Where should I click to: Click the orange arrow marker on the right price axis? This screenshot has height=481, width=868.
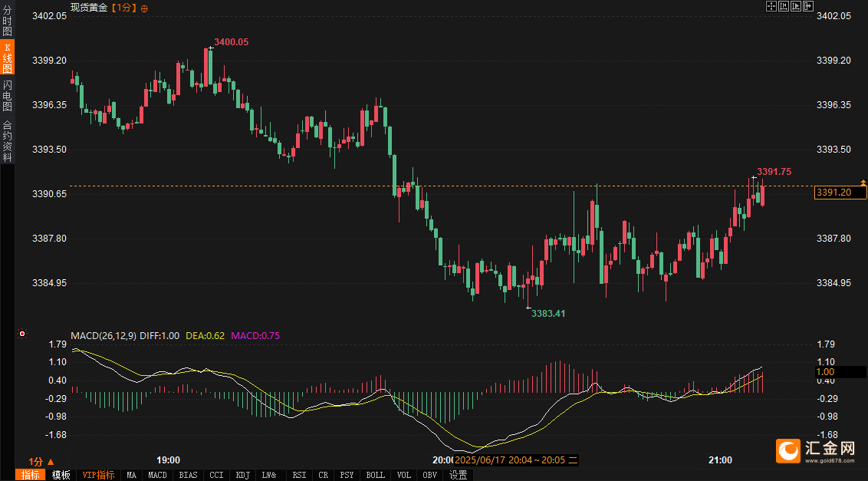coord(863,182)
